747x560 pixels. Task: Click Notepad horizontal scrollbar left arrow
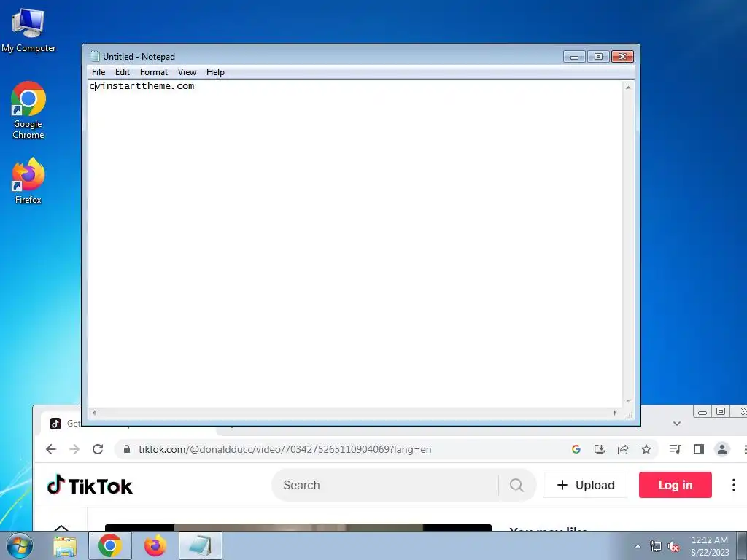[94, 413]
